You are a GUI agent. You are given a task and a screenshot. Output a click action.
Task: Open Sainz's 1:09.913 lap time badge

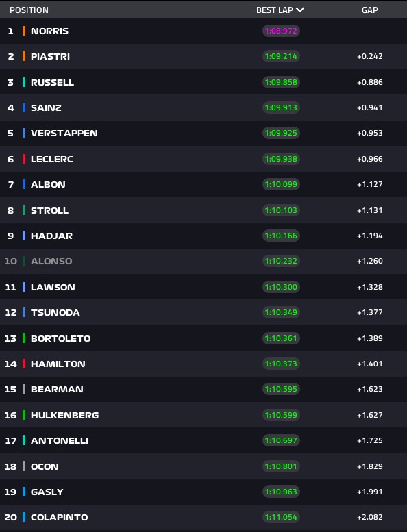281,107
